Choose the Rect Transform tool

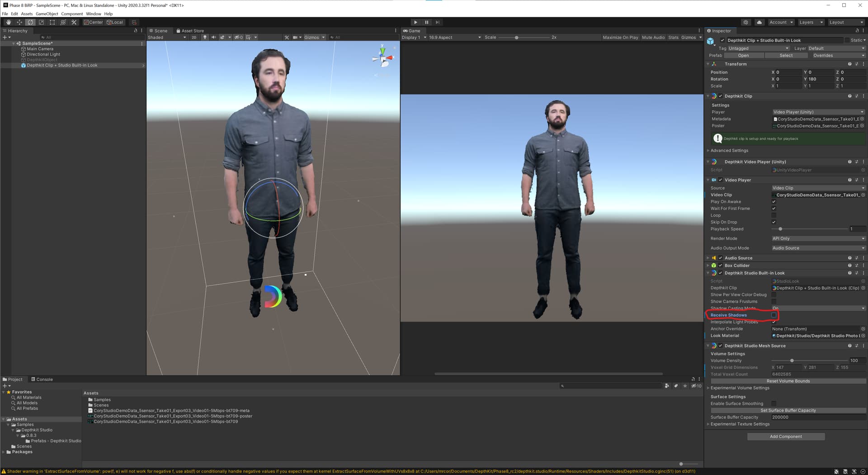[x=52, y=22]
